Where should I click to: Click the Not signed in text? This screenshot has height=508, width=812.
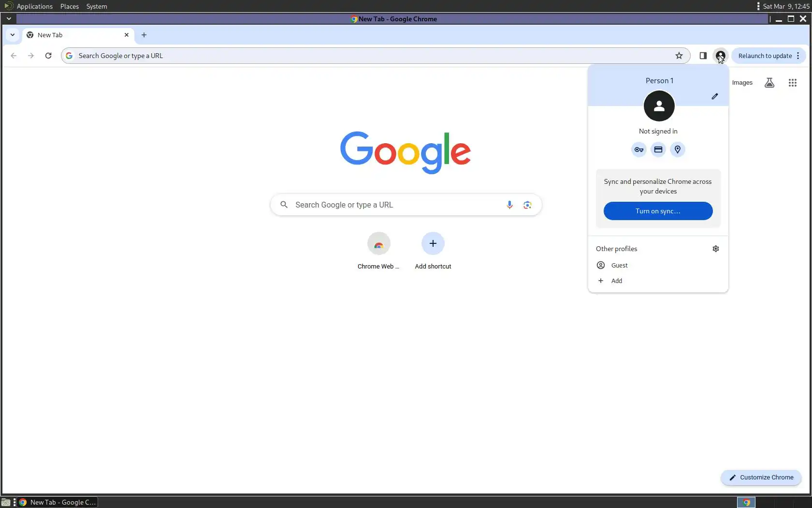[x=658, y=131]
